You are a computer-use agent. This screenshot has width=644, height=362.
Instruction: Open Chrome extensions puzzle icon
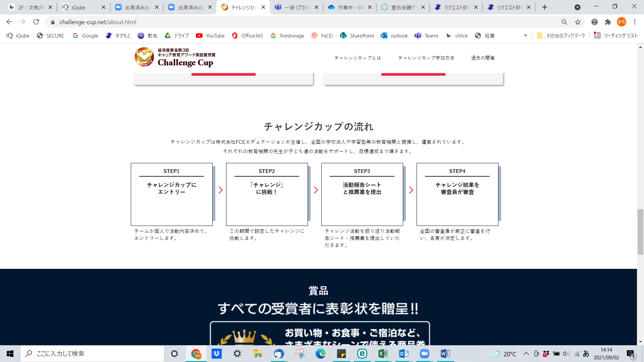tap(608, 22)
